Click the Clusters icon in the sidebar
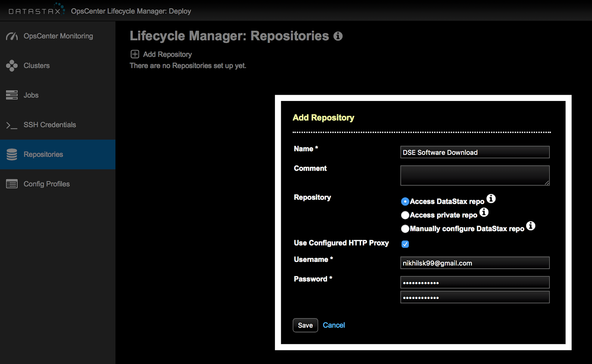 pos(12,65)
